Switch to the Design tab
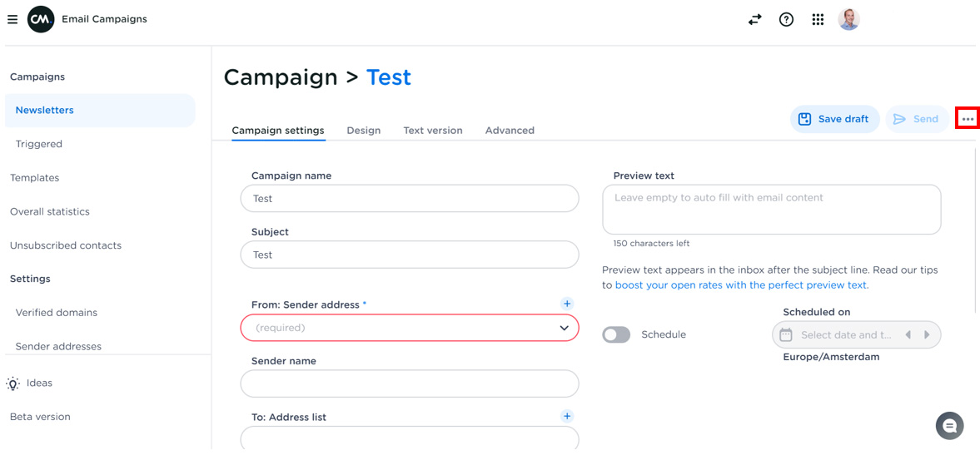The height and width of the screenshot is (465, 980). click(x=364, y=131)
